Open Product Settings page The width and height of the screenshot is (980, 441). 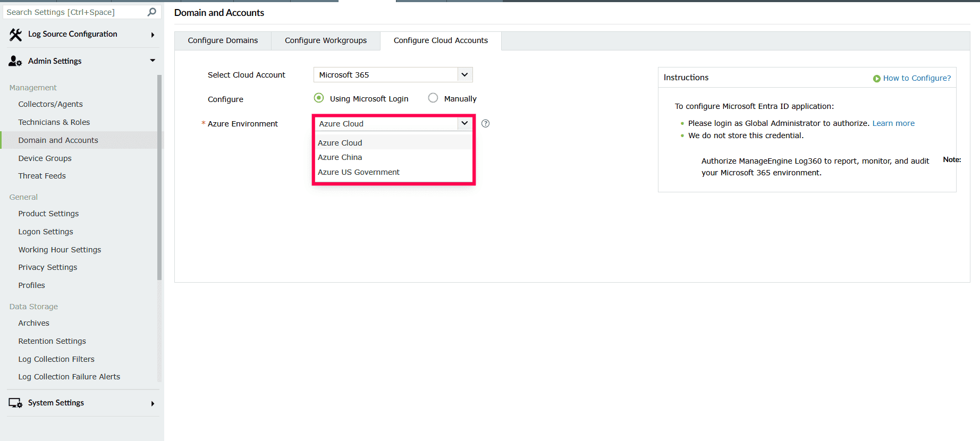(x=48, y=214)
